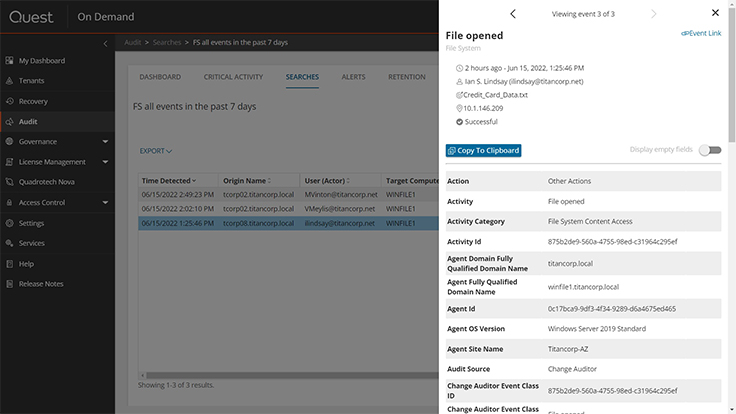
Task: Click the file icon beside Credit_Card_Data.txt
Action: 459,95
